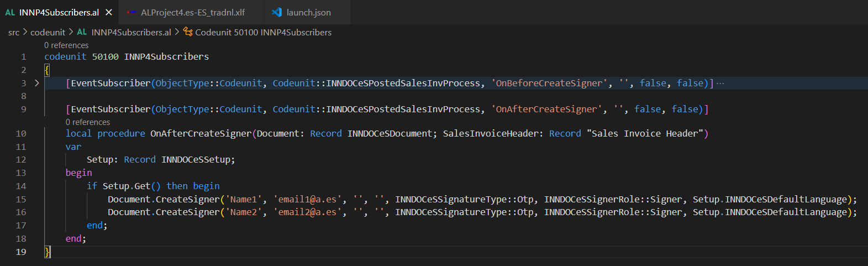Click INNP4Subscribers name on line 1

tap(166, 57)
